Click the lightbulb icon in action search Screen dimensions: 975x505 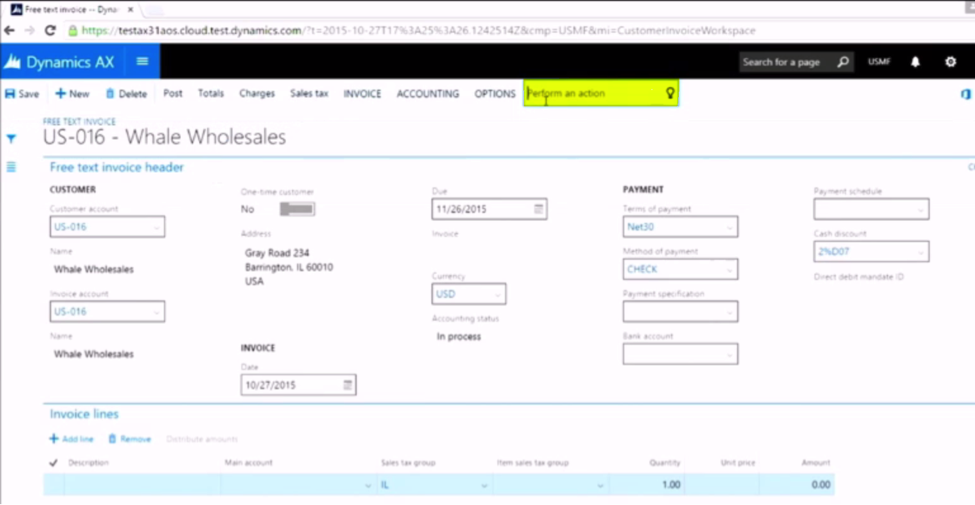pos(670,93)
